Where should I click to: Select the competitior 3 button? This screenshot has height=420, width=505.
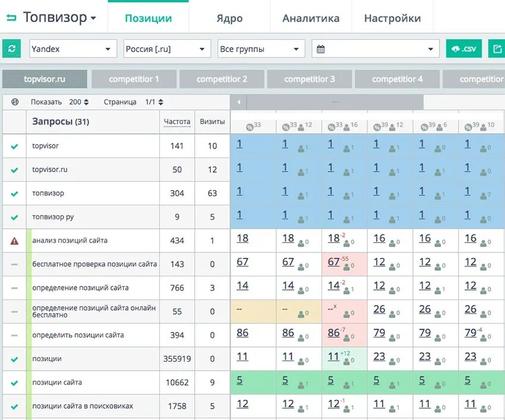[x=309, y=78]
